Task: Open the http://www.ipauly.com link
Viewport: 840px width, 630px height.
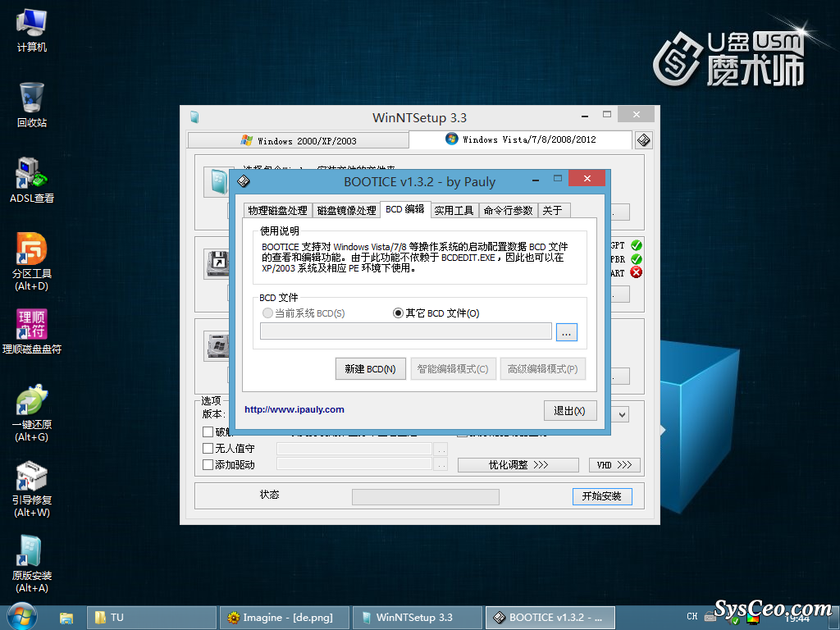Action: point(294,410)
